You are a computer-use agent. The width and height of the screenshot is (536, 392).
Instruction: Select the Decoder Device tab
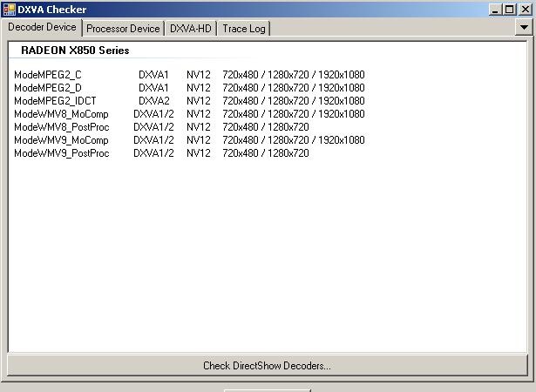tap(42, 27)
